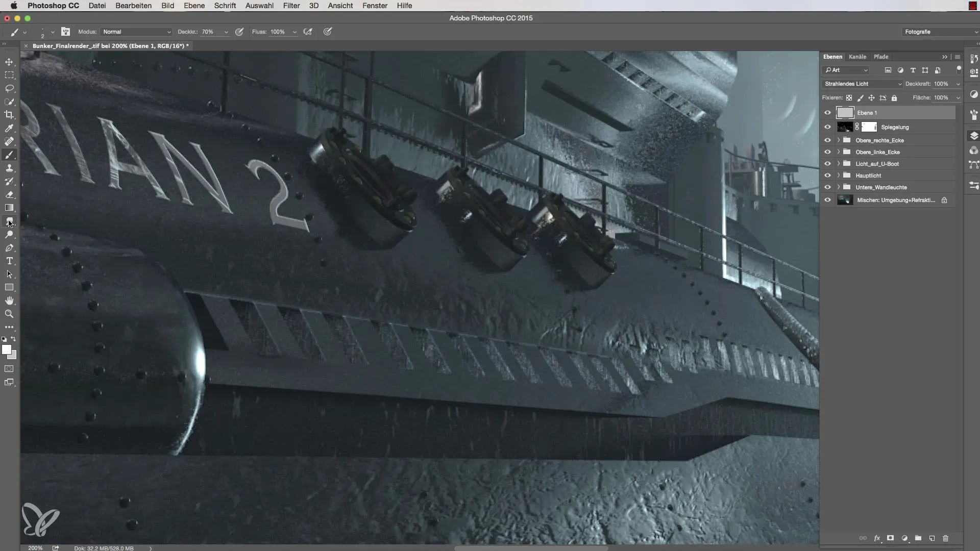The image size is (980, 551).
Task: Create a new layer
Action: tap(932, 538)
